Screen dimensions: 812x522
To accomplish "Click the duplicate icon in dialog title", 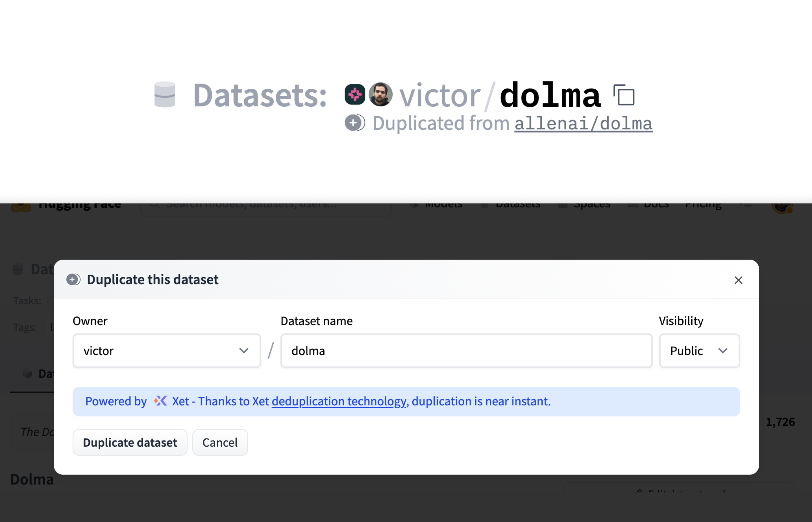I will [73, 280].
